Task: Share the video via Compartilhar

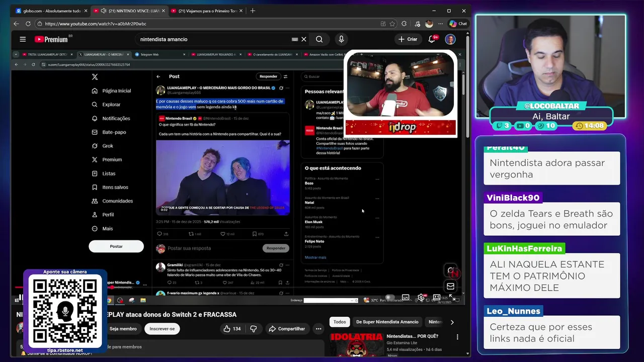Action: click(x=287, y=329)
